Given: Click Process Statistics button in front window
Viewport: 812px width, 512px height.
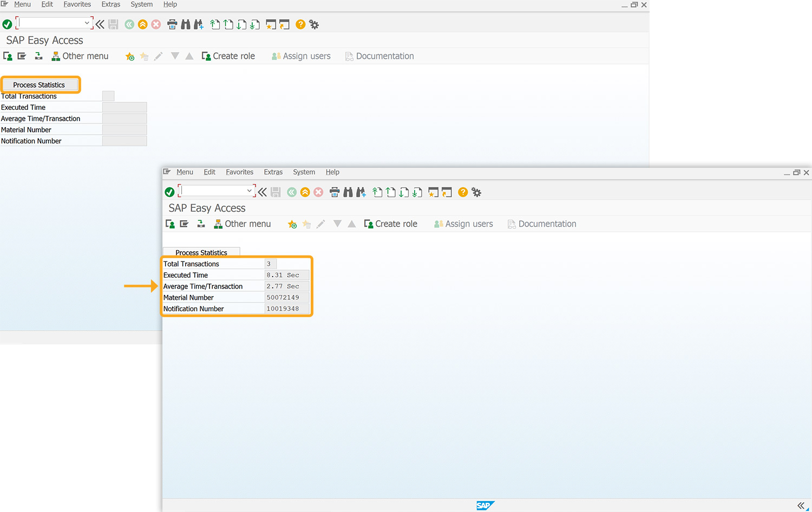Looking at the screenshot, I should pos(201,252).
